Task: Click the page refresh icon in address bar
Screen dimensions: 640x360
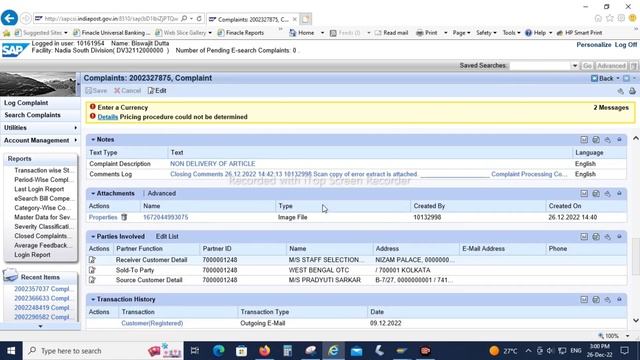Action: (x=199, y=19)
